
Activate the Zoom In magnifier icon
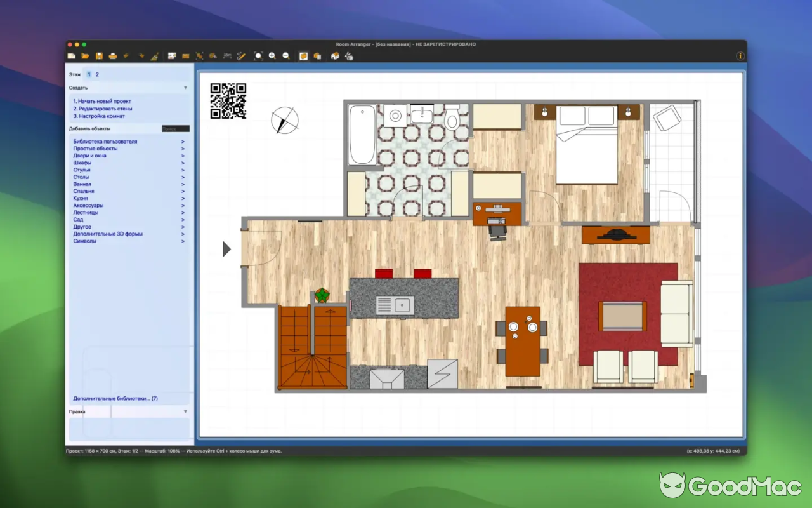pyautogui.click(x=273, y=56)
